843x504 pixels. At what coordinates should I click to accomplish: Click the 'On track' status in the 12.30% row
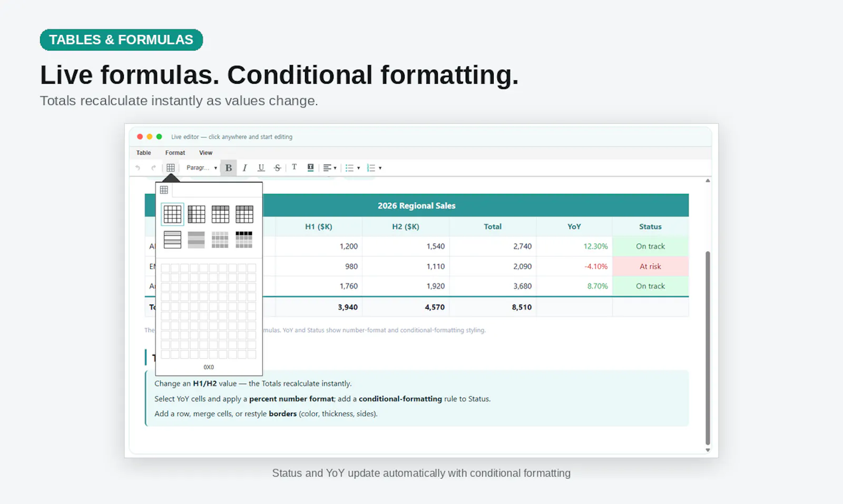(x=651, y=246)
